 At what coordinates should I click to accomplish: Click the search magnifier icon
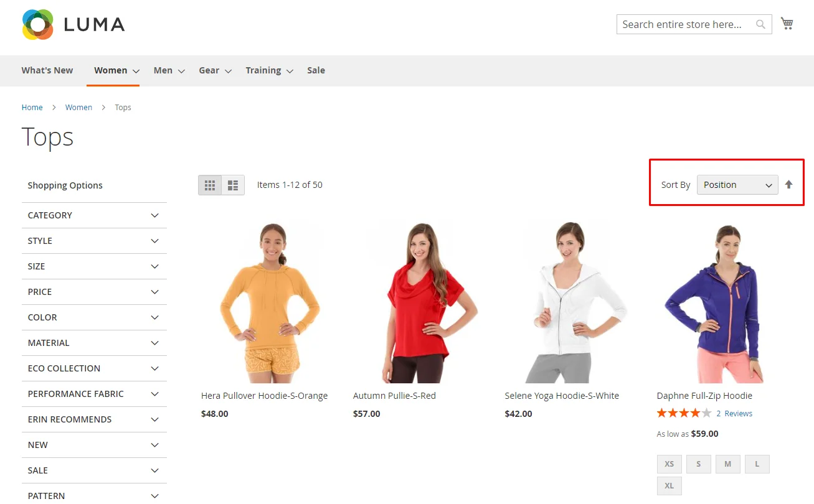(760, 24)
